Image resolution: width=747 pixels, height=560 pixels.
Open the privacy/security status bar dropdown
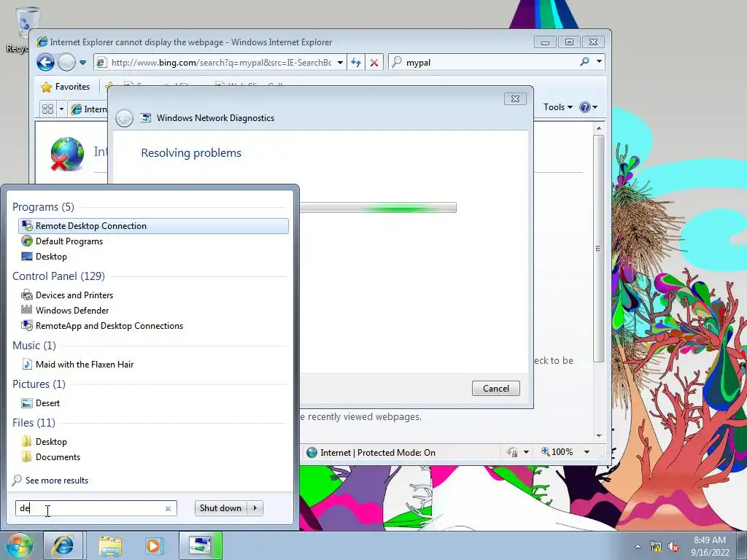click(x=526, y=452)
